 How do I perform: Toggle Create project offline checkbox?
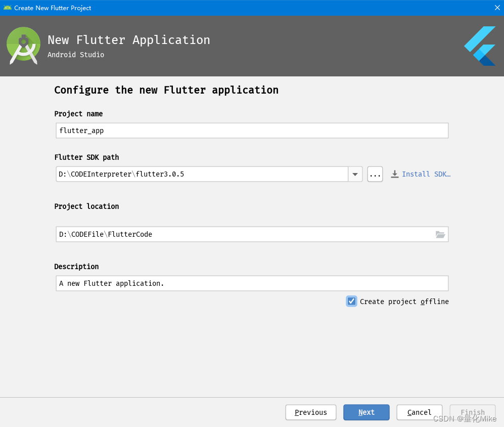coord(352,301)
